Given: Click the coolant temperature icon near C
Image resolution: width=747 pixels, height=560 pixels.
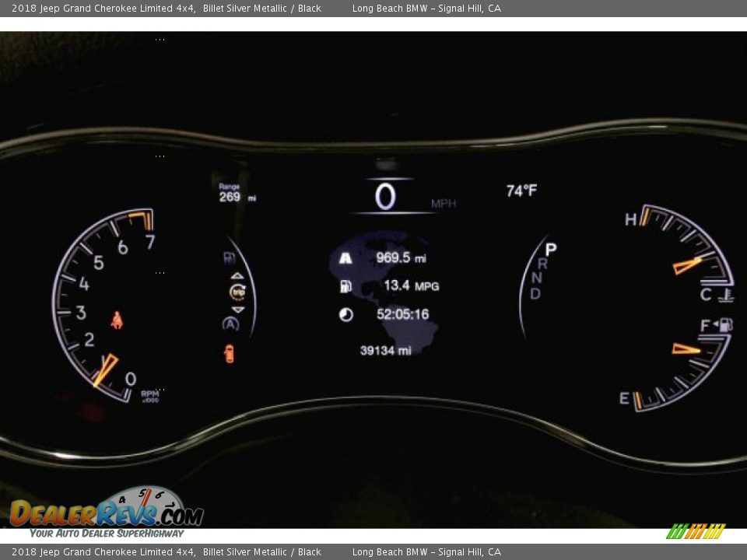Looking at the screenshot, I should tap(727, 295).
